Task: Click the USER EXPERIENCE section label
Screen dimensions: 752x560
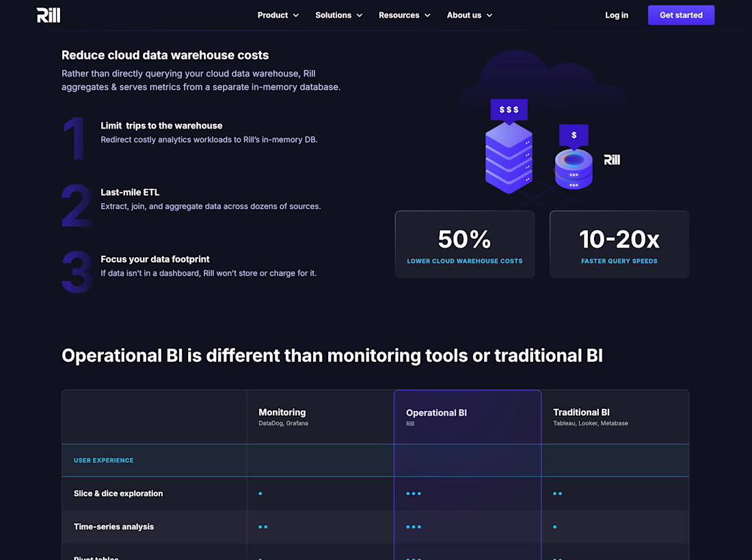Action: pos(104,460)
